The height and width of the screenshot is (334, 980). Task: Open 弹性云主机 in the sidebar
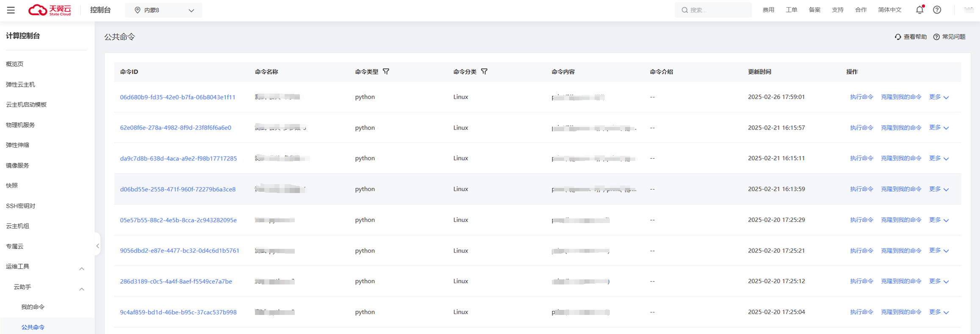[20, 84]
